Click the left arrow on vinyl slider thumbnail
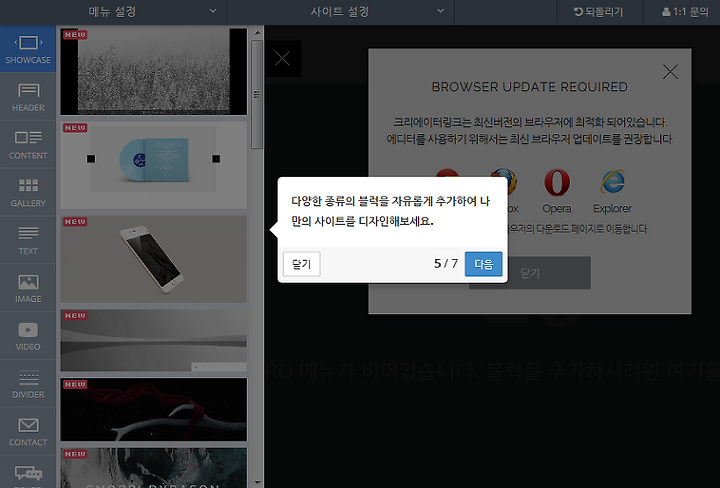The width and height of the screenshot is (720, 488). point(91,159)
